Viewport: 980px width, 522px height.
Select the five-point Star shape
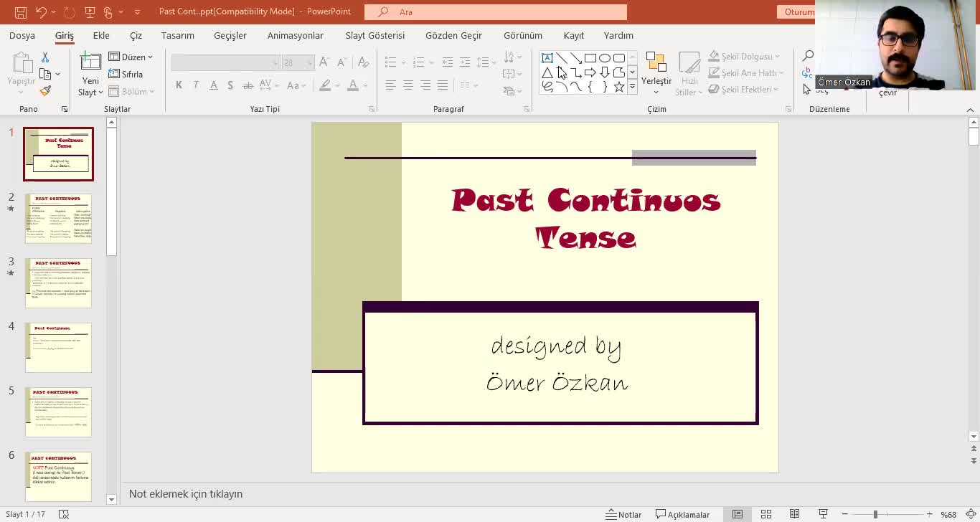(x=619, y=87)
